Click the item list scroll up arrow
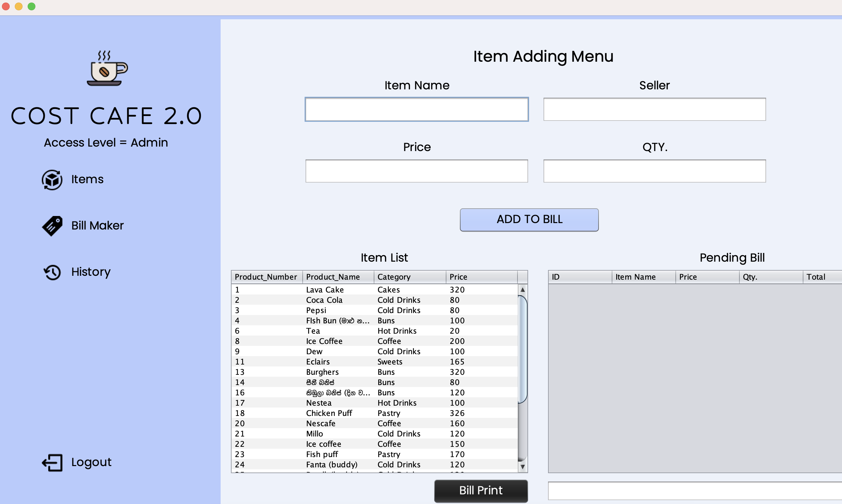The height and width of the screenshot is (504, 842). pyautogui.click(x=522, y=290)
